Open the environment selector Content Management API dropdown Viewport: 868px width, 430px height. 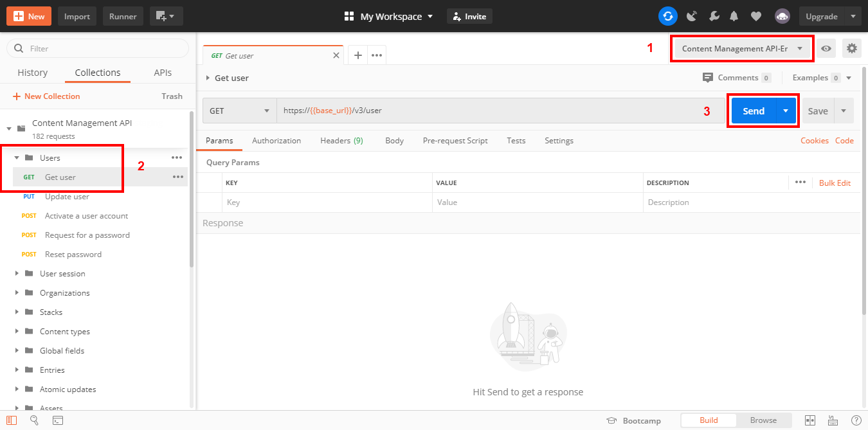[x=743, y=48]
